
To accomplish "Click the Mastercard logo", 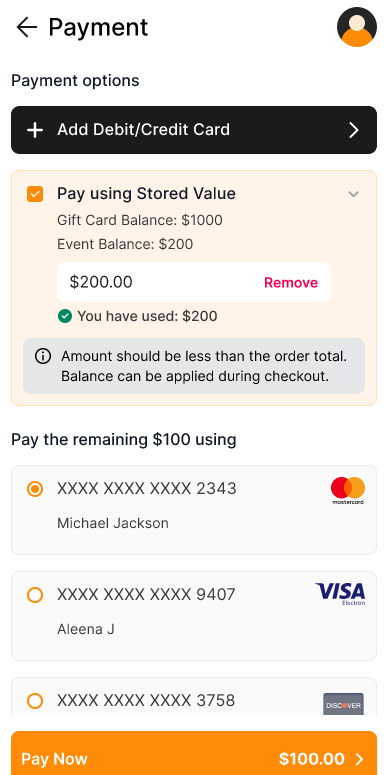I will (x=348, y=491).
